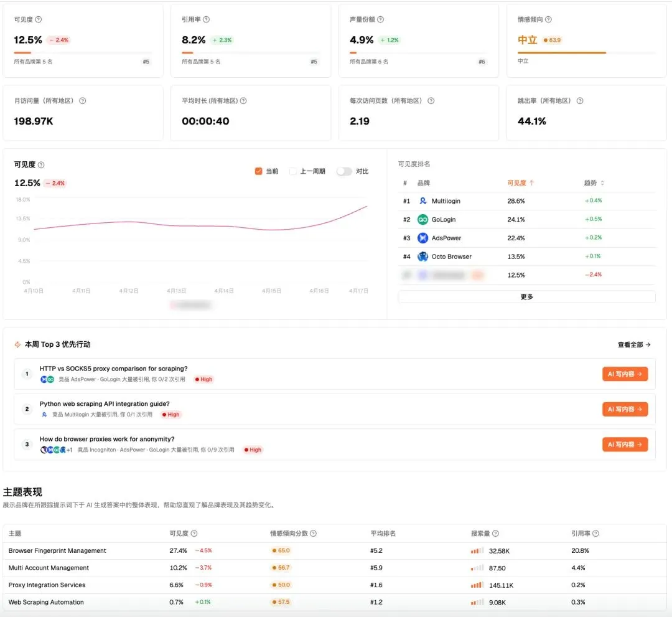Open 查看全部 link for priority actions
This screenshot has height=617, width=672.
634,344
